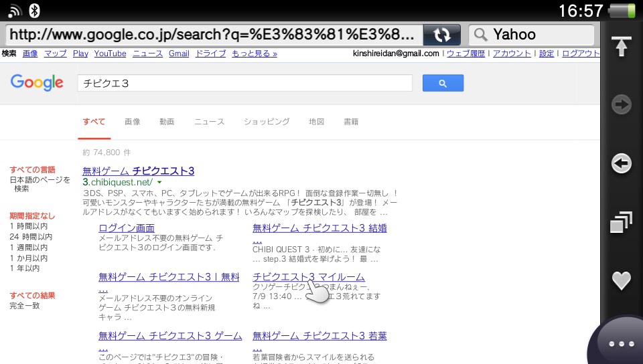
Task: Click the Google query box with チビクエ3
Action: click(245, 83)
